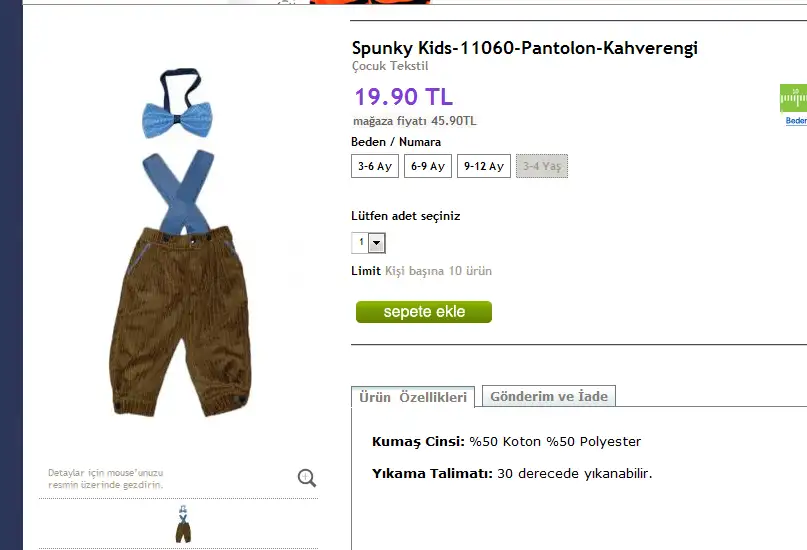Add product with the sepete ekle button
Image resolution: width=807 pixels, height=550 pixels.
pos(424,312)
